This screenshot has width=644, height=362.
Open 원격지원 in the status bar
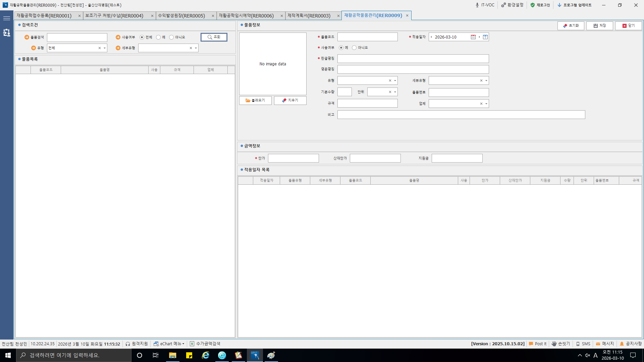[x=137, y=344]
